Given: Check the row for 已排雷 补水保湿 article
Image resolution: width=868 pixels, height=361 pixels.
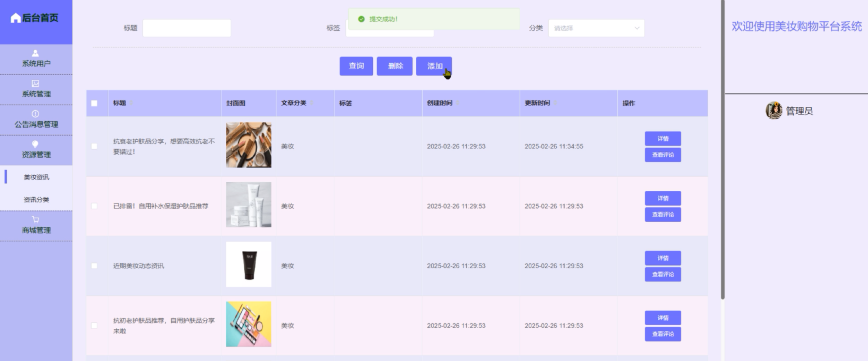Looking at the screenshot, I should (x=94, y=206).
